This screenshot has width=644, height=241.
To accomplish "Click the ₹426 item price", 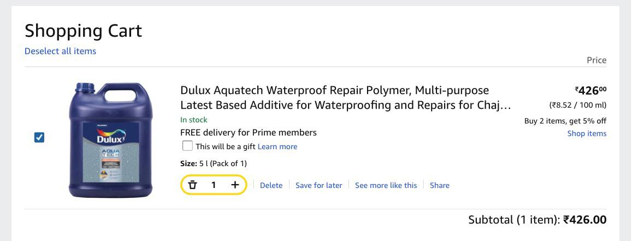I will pos(590,91).
